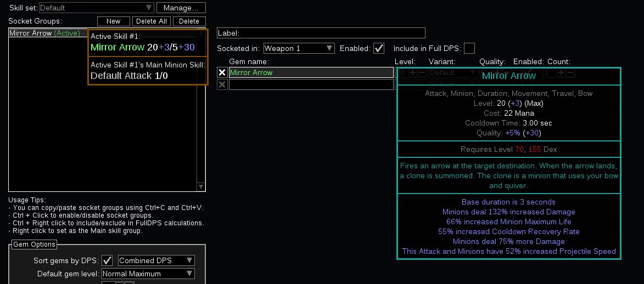Image resolution: width=644 pixels, height=284 pixels.
Task: Click the Manage... skill sets button
Action: coord(181,7)
